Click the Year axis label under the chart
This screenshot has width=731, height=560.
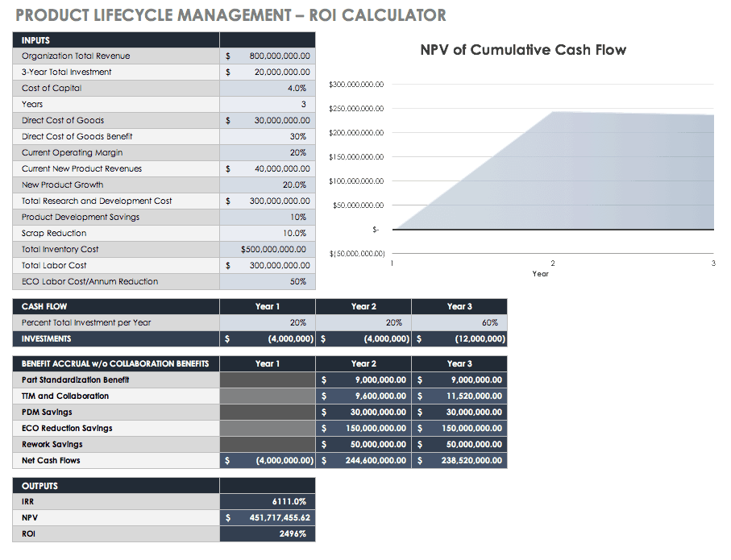[x=540, y=274]
